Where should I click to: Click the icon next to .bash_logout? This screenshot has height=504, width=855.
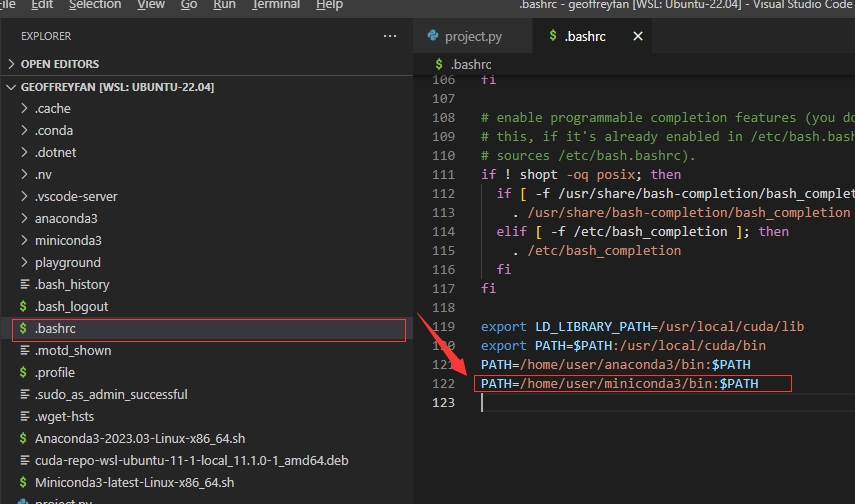click(23, 306)
